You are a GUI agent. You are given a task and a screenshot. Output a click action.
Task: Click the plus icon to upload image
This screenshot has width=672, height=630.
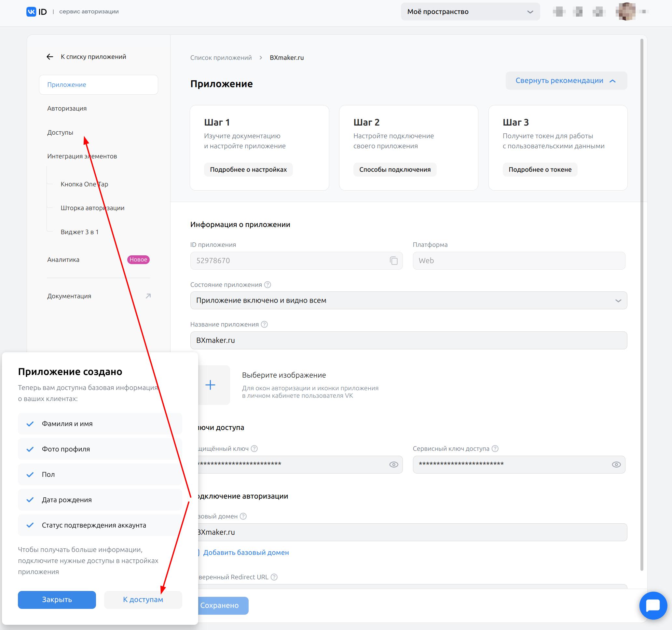(210, 385)
